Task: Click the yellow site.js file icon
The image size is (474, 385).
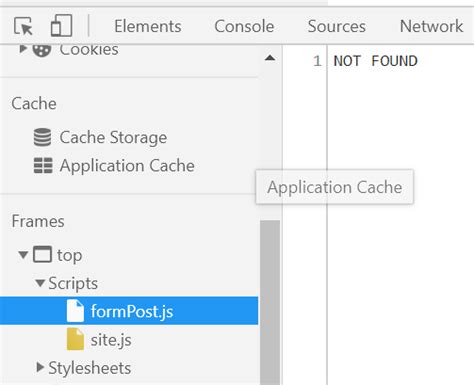Action: [75, 339]
